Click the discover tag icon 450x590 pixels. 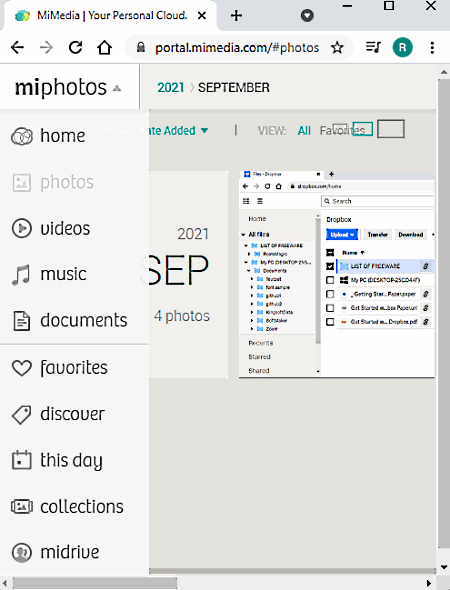(x=21, y=415)
